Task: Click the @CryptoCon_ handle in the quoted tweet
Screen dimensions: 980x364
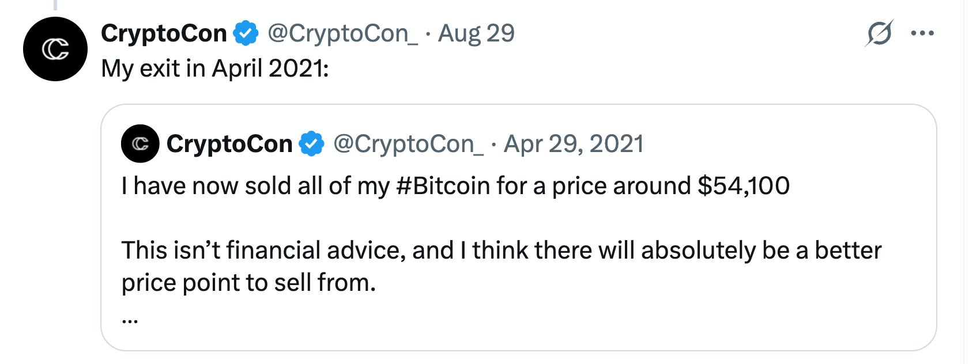Action: [408, 143]
